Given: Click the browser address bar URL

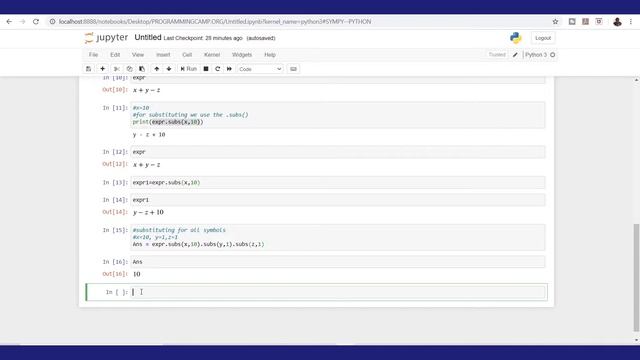Looking at the screenshot, I should [215, 22].
